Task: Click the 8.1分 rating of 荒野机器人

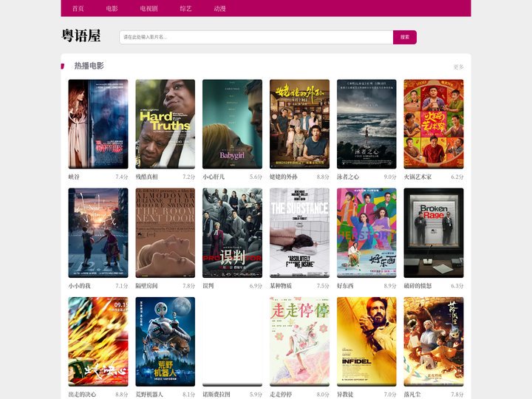Action: click(188, 395)
